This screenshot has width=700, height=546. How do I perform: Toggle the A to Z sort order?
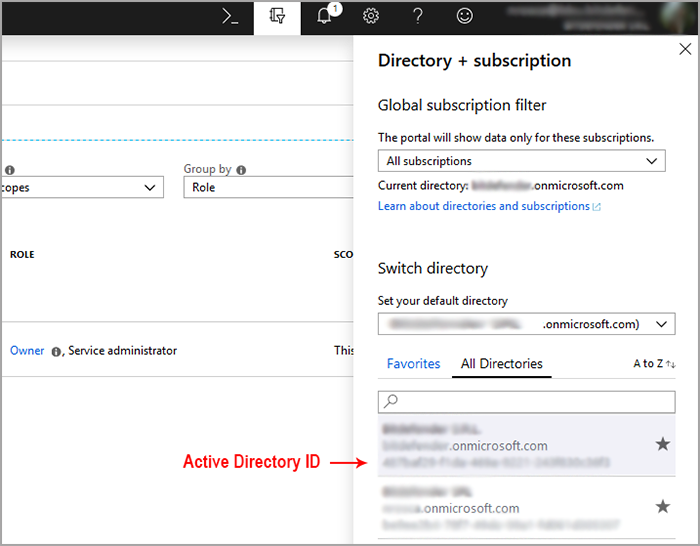654,364
